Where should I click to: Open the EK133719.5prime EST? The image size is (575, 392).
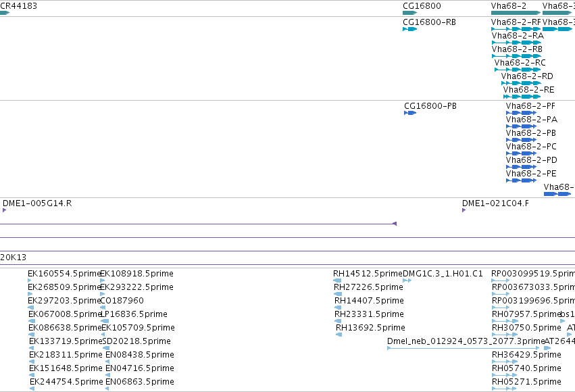point(31,348)
